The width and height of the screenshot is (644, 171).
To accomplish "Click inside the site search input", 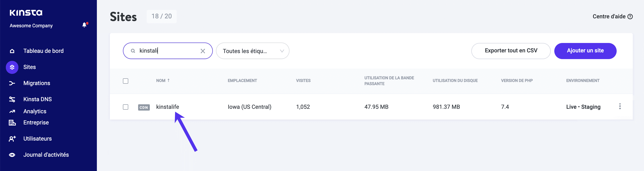I will [x=168, y=51].
